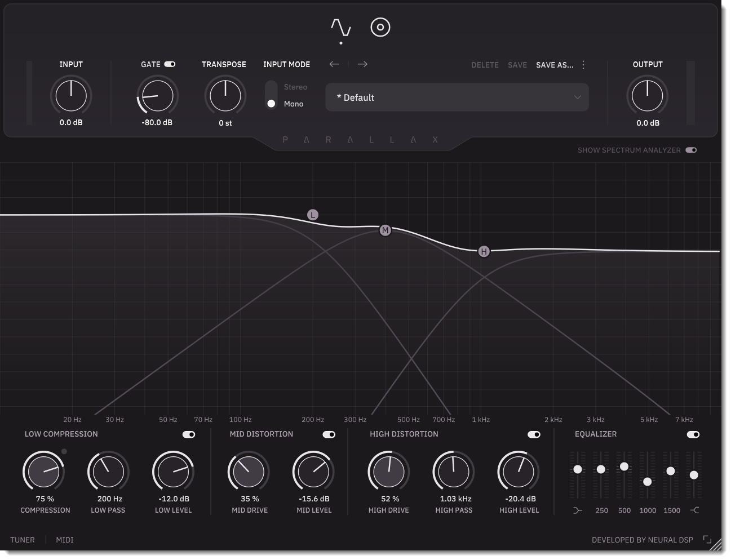Click the low shelf EQ slider handle
The height and width of the screenshot is (560, 731).
pyautogui.click(x=578, y=469)
